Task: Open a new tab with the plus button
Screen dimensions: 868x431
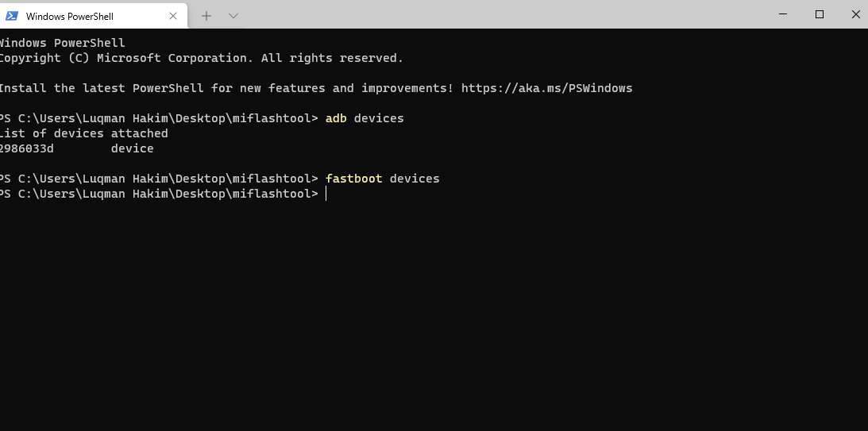Action: coord(206,16)
